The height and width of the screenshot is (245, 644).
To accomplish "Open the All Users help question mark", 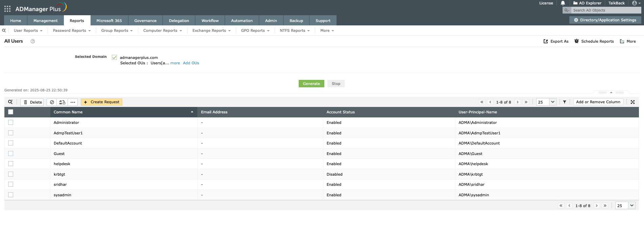I will point(33,41).
